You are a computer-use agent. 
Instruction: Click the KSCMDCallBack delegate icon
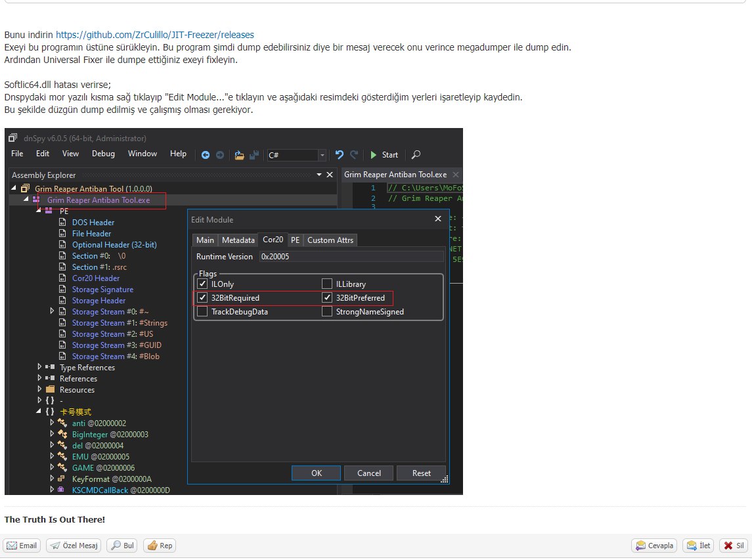pos(61,490)
